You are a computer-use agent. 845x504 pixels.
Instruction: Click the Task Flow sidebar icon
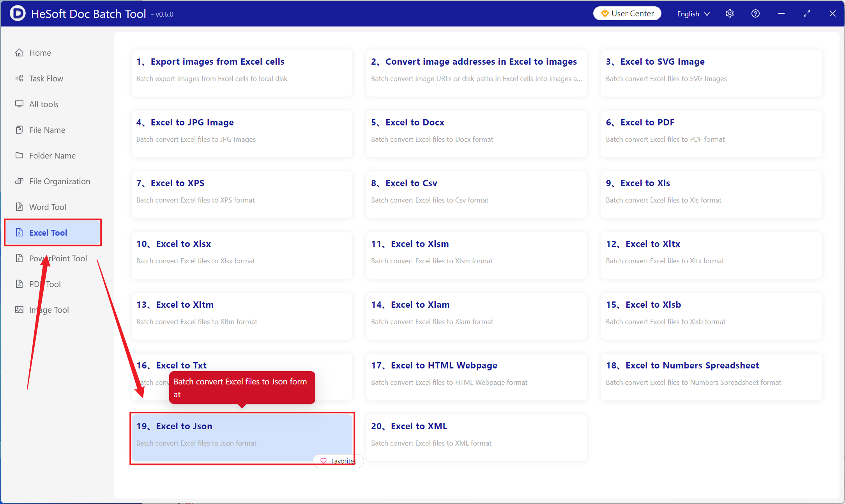19,78
